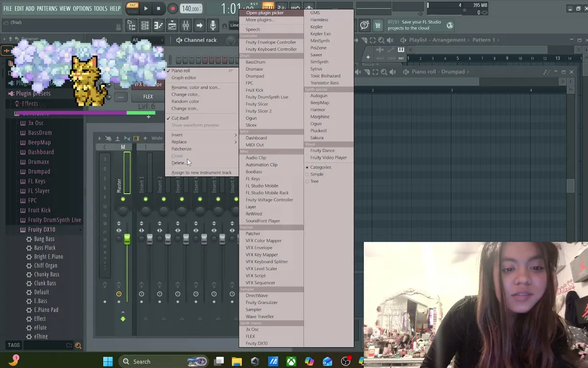Click the Piano roll zoom magnifier icon
Screen dimensions: 588x368
384,72
